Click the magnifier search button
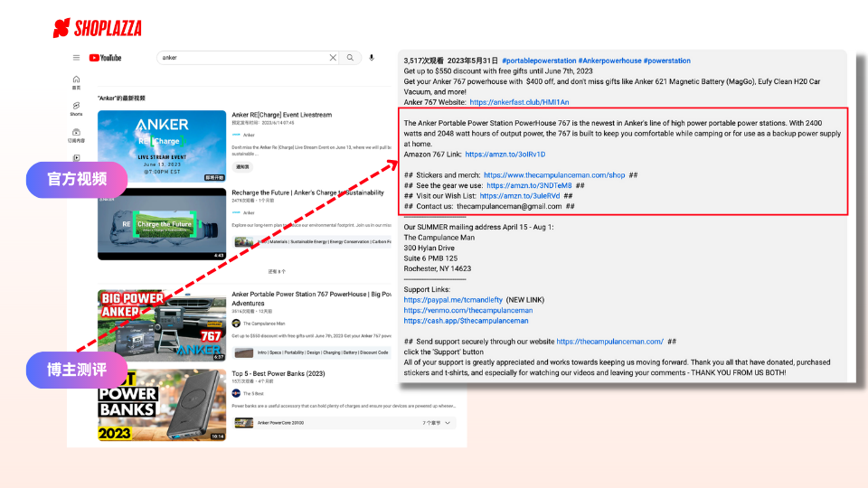 (351, 58)
